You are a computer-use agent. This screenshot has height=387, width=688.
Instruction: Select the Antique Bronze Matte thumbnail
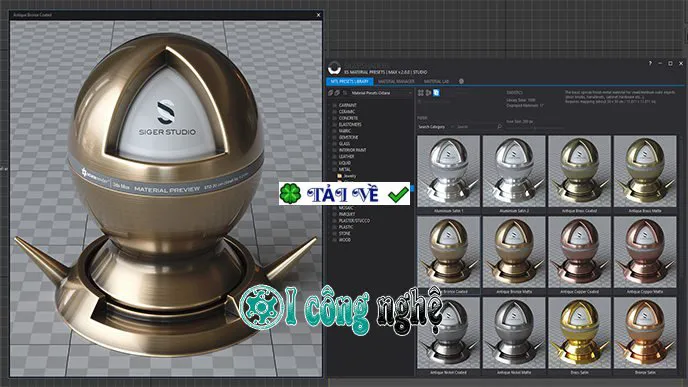pos(514,252)
